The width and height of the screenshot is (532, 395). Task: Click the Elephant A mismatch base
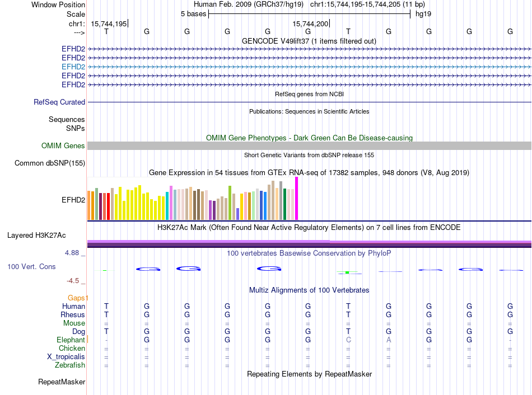(x=389, y=340)
